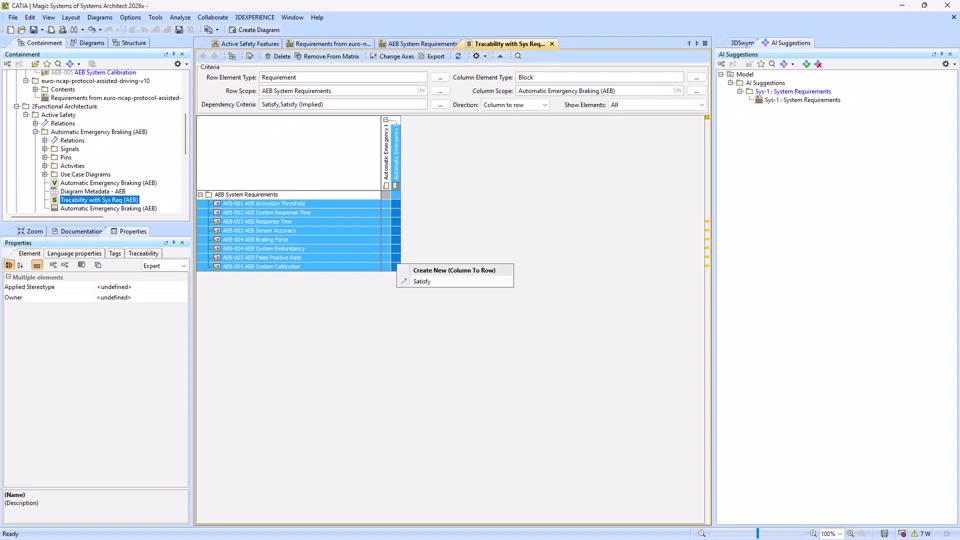Click accept suggestion icon in AI Suggestions toolbar
This screenshot has width=960, height=540.
(806, 64)
